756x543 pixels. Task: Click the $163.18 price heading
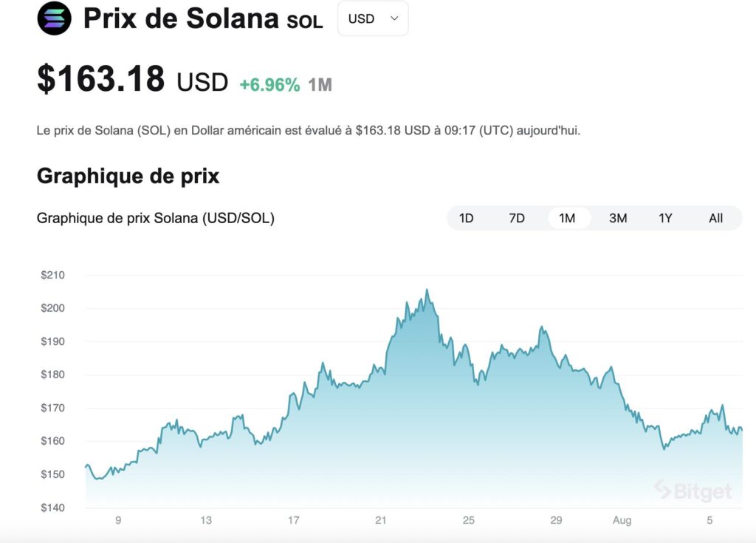coord(100,81)
